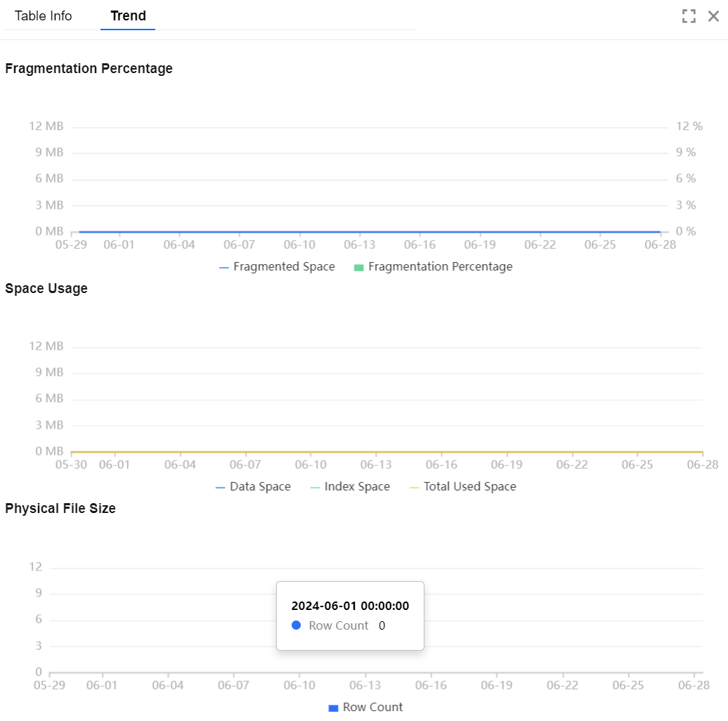Click 06-13 on Fragmentation chart axis
The image size is (728, 721).
[x=360, y=245]
